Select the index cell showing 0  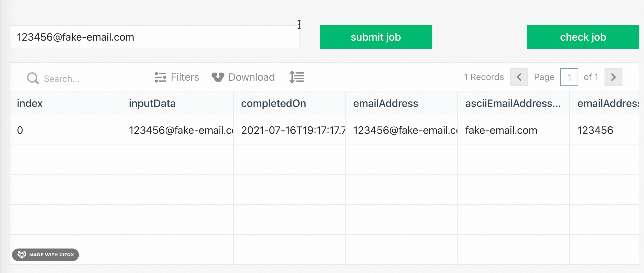tap(20, 130)
